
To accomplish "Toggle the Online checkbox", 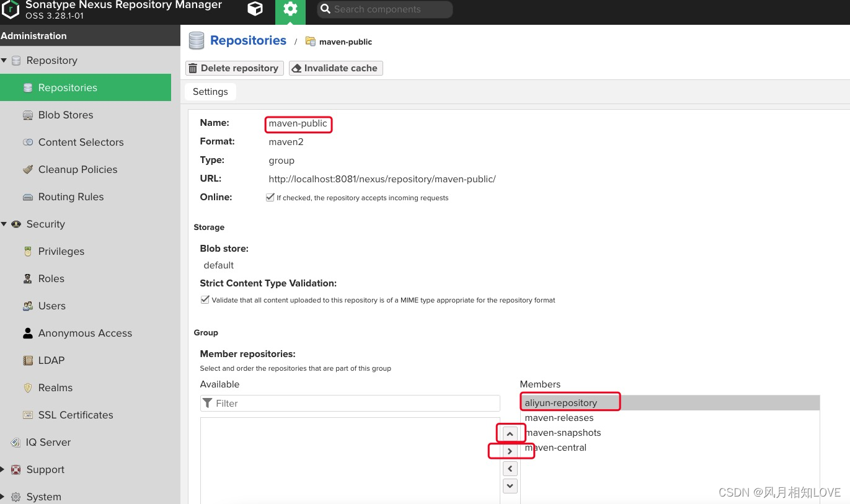I will point(270,197).
